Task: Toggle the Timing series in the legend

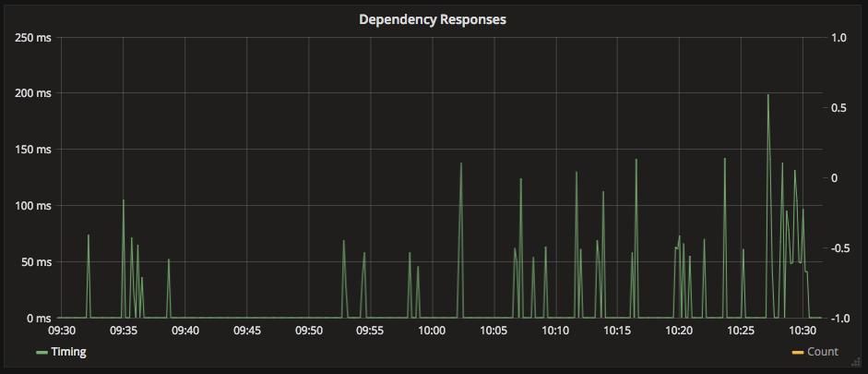Action: tap(68, 352)
